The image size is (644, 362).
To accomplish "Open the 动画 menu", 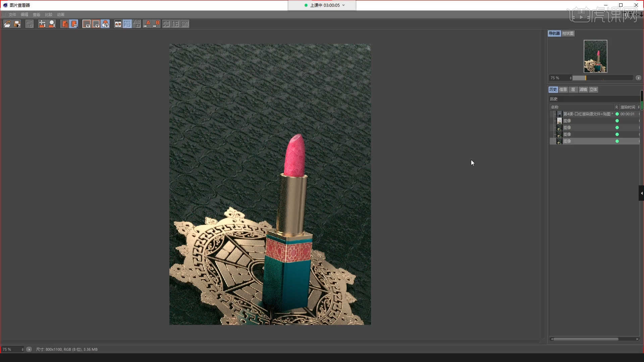I will click(x=61, y=14).
